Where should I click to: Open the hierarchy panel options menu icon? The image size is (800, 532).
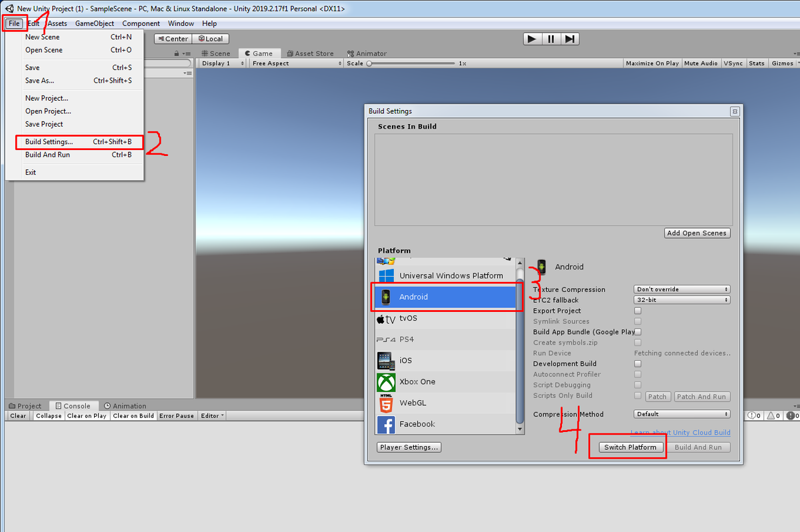pyautogui.click(x=187, y=53)
